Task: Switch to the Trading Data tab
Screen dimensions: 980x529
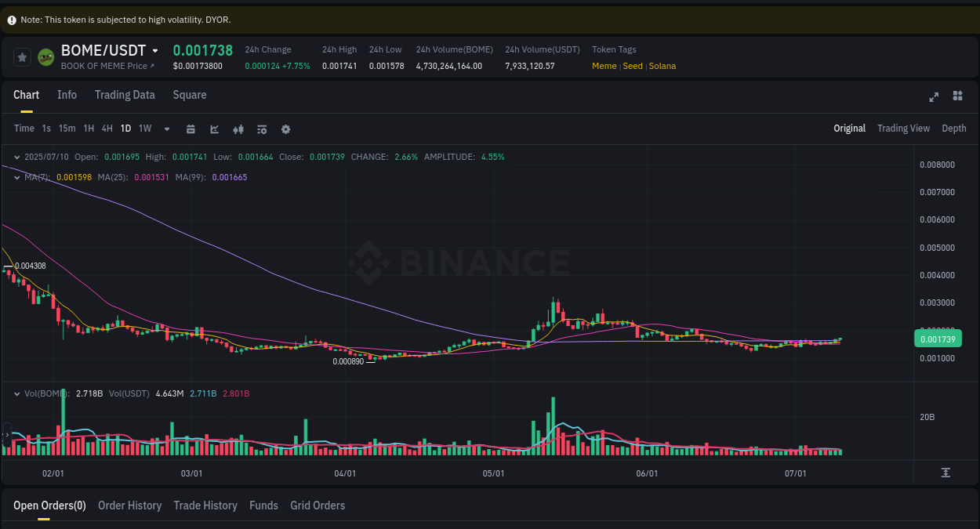Action: coord(125,95)
